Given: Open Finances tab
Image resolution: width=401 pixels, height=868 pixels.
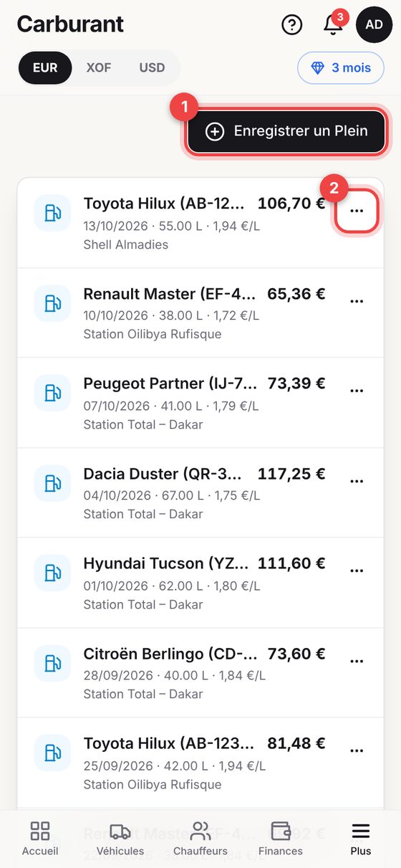Looking at the screenshot, I should pos(281,839).
